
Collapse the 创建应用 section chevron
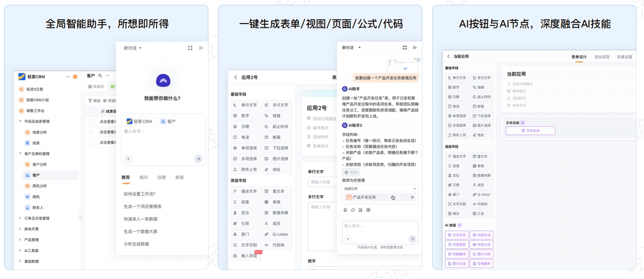click(414, 189)
